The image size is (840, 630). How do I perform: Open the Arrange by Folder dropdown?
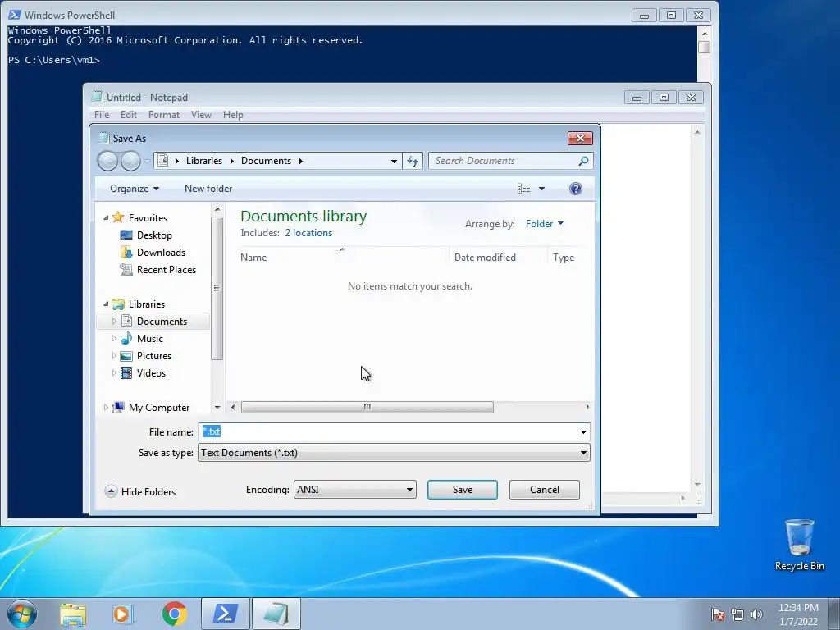click(545, 224)
